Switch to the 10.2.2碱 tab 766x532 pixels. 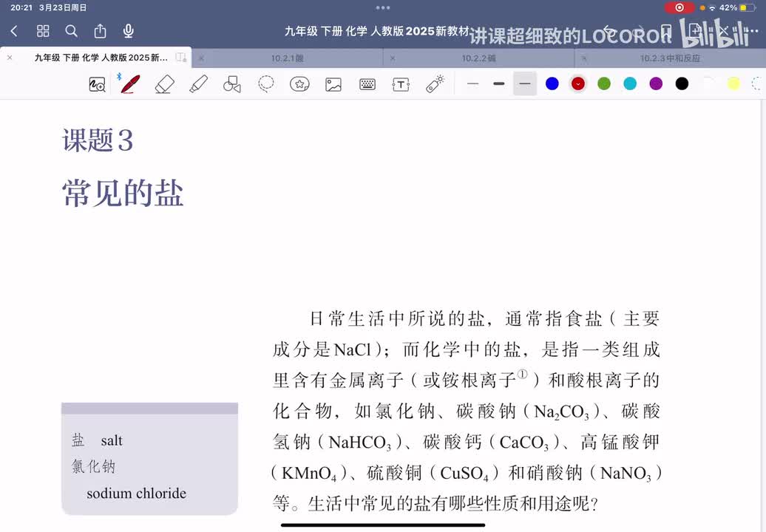pos(479,58)
